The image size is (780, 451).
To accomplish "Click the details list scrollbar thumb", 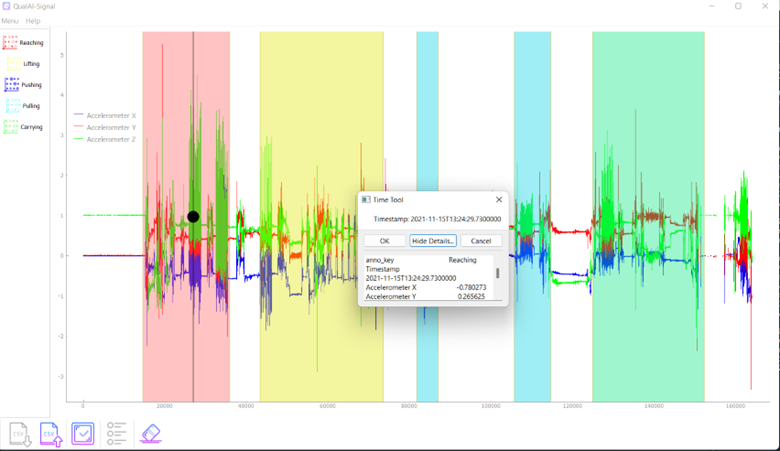I will 497,273.
